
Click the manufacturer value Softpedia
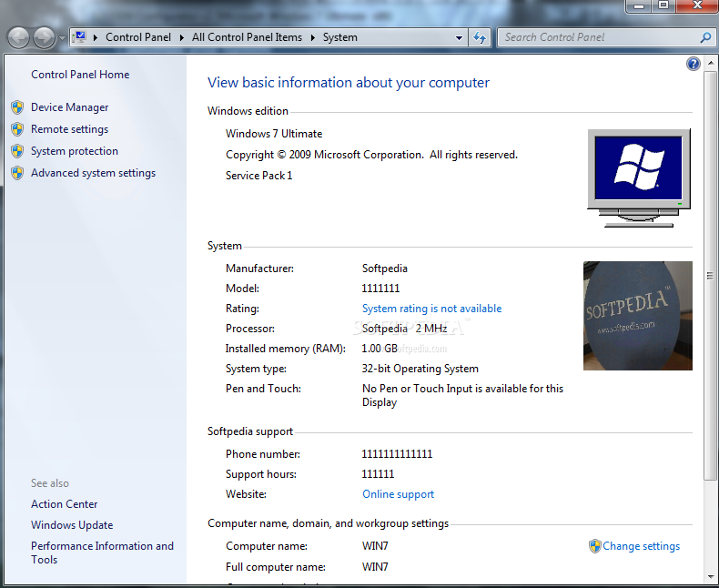[385, 269]
